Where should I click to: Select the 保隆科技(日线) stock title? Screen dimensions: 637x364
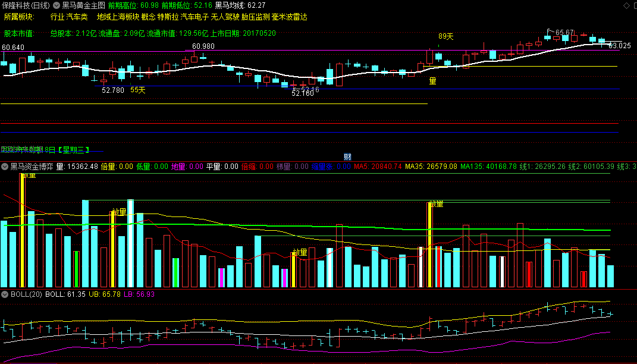click(26, 5)
